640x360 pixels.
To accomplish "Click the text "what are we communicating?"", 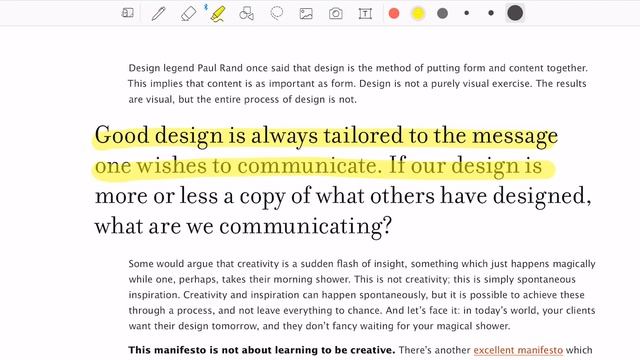I will click(243, 227).
